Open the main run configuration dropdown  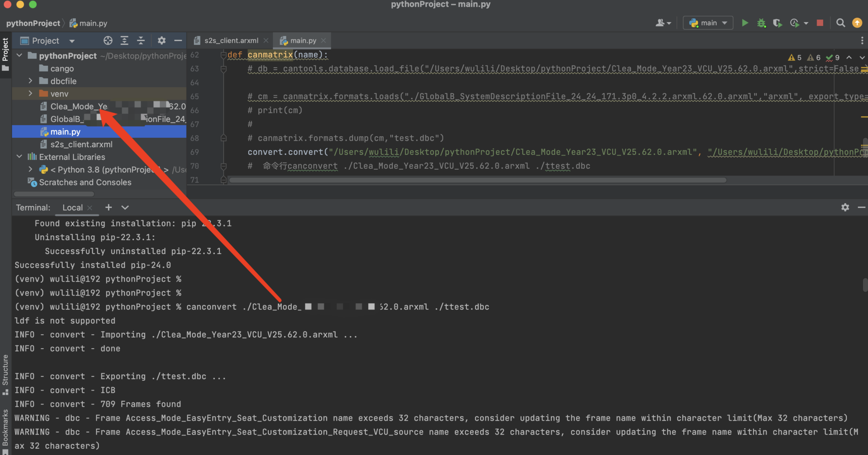(x=708, y=23)
